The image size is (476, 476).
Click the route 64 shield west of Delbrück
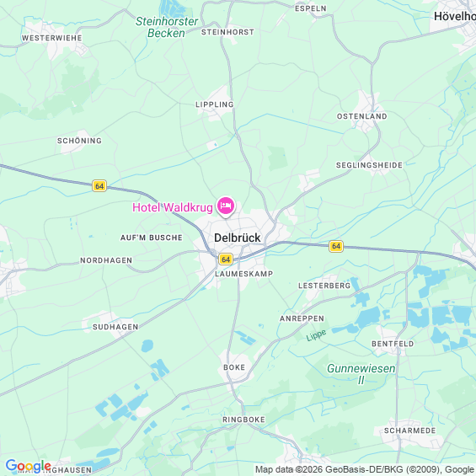pyautogui.click(x=99, y=186)
